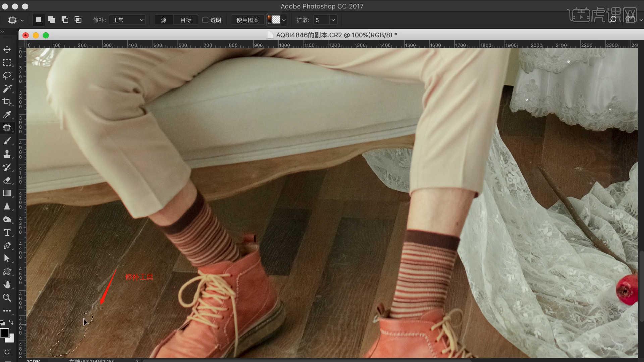
Task: Toggle Quick Mask mode icon
Action: coord(7,352)
